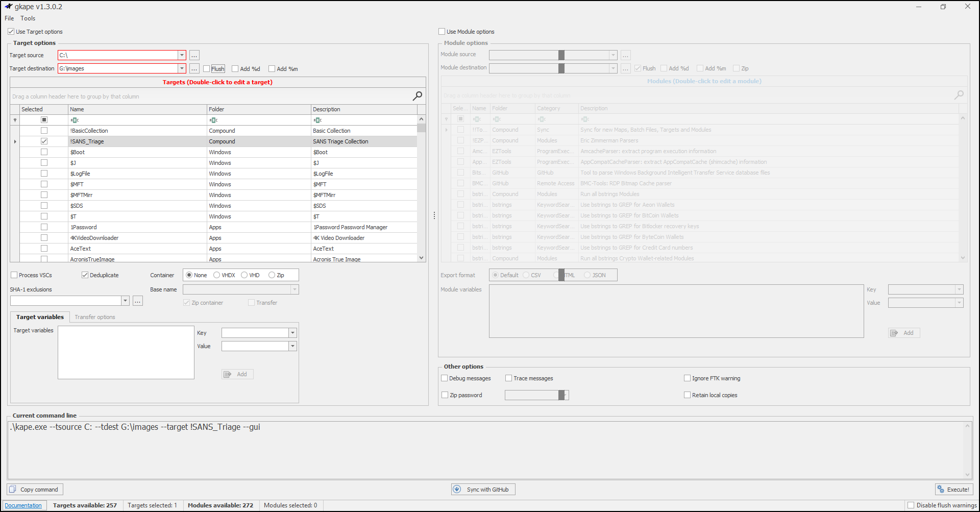
Task: Click the Current command line text box
Action: tap(489, 450)
